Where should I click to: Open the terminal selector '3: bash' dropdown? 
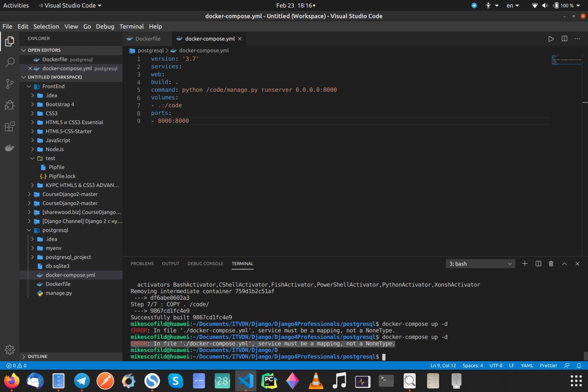[x=481, y=264]
